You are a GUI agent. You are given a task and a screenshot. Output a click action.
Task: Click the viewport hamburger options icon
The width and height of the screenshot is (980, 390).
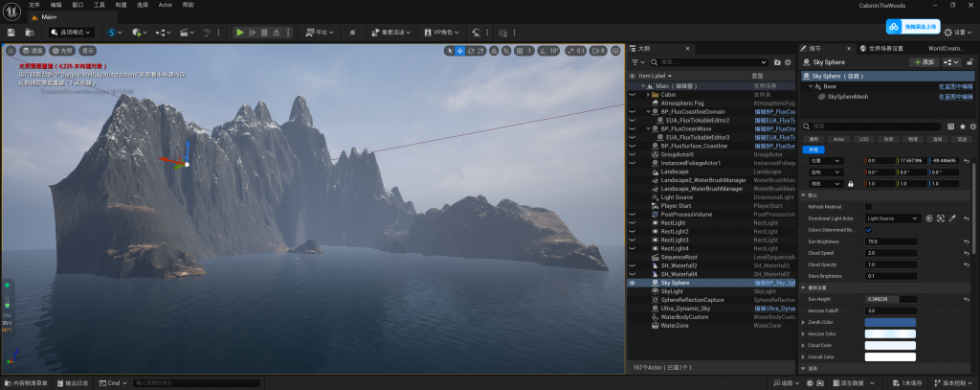[11, 50]
